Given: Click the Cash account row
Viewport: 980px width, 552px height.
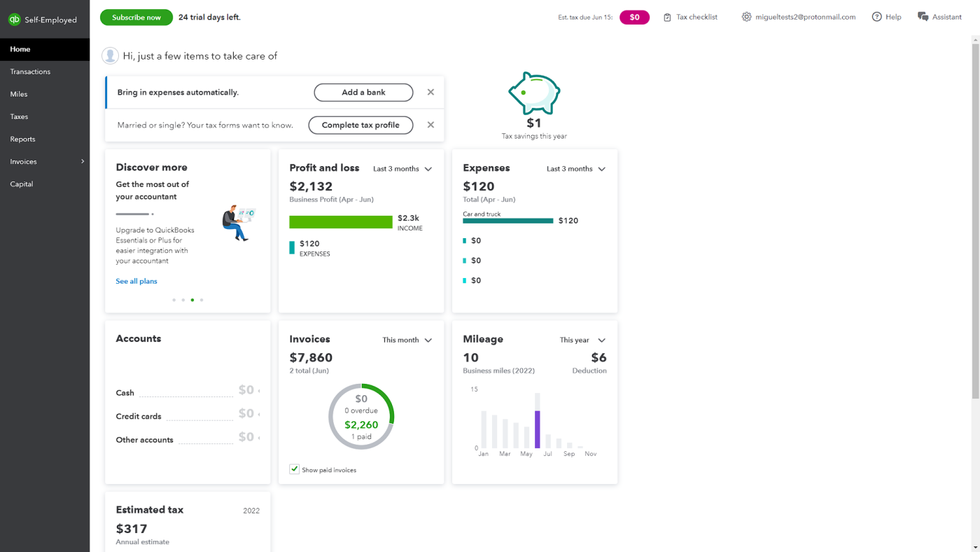Looking at the screenshot, I should tap(188, 391).
